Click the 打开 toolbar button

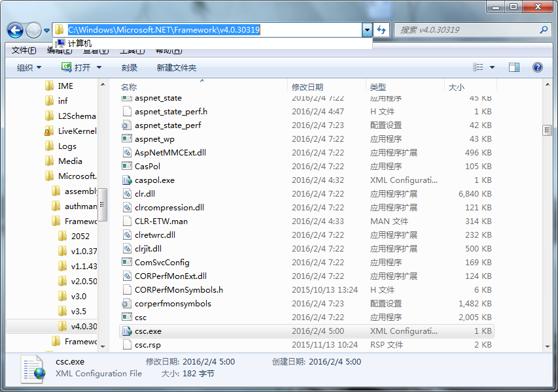pyautogui.click(x=77, y=67)
